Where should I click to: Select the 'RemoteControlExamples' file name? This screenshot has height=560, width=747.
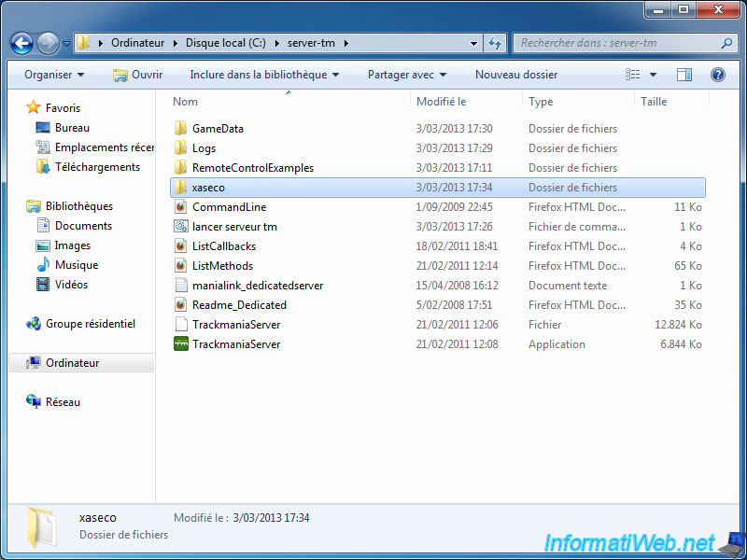pyautogui.click(x=253, y=168)
